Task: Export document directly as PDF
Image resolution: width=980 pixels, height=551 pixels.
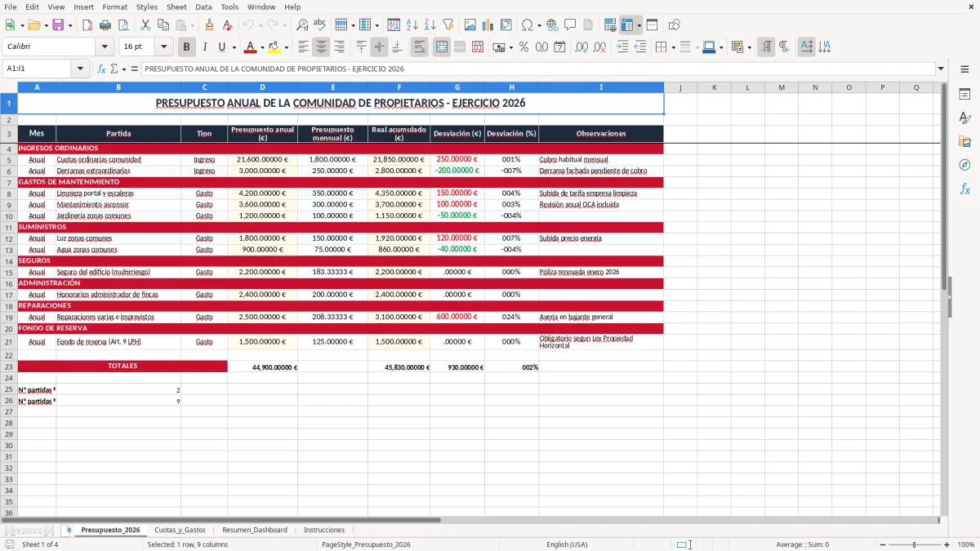Action: click(x=87, y=25)
